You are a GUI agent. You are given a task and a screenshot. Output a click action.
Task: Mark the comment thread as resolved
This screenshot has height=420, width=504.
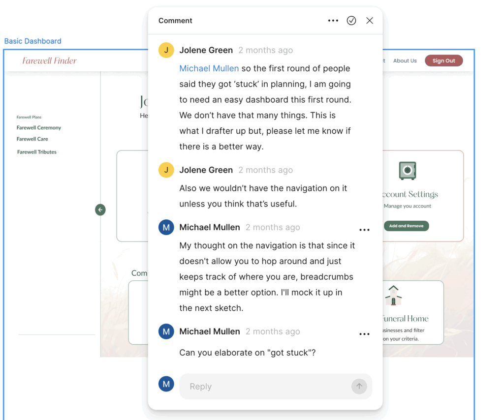coord(351,21)
